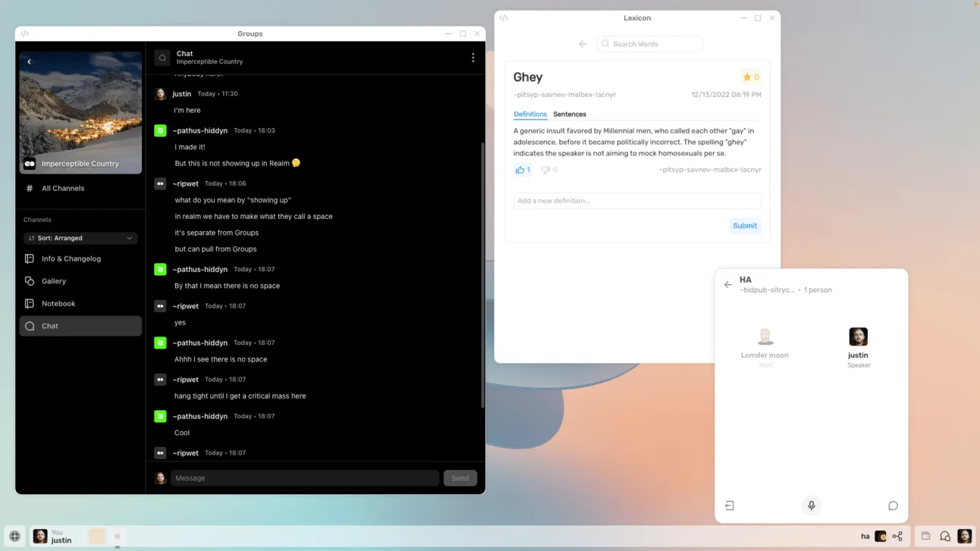Click the Add a new definition field

(637, 201)
